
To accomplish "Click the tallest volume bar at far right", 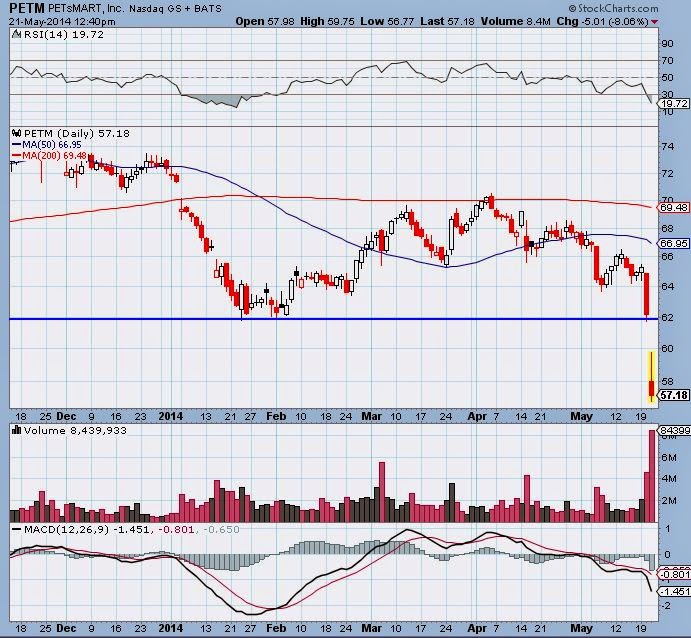I will click(x=652, y=475).
